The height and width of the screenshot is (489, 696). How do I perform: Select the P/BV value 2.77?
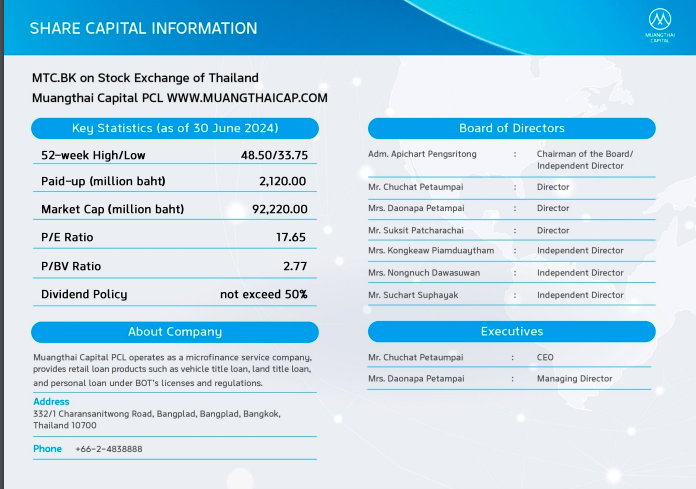click(x=295, y=266)
